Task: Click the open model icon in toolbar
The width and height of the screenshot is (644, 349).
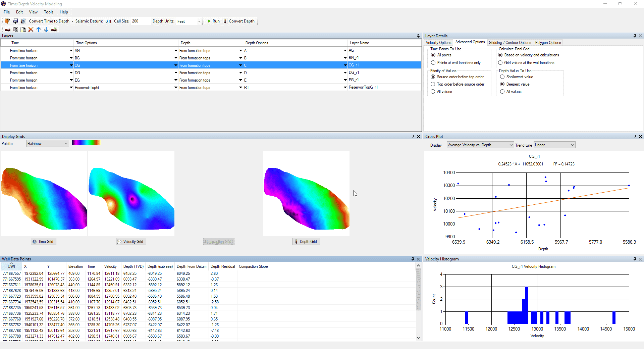Action: coord(7,21)
